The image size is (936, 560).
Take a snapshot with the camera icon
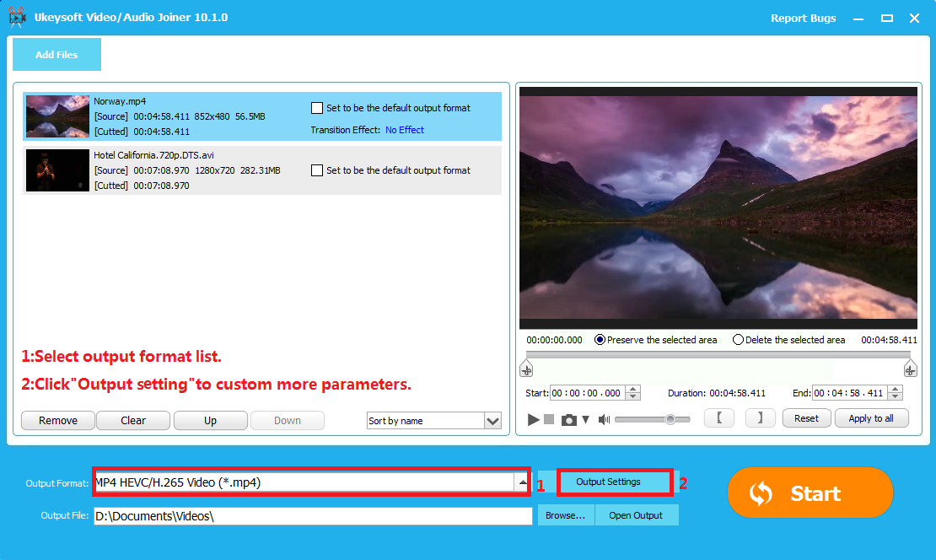[x=569, y=420]
